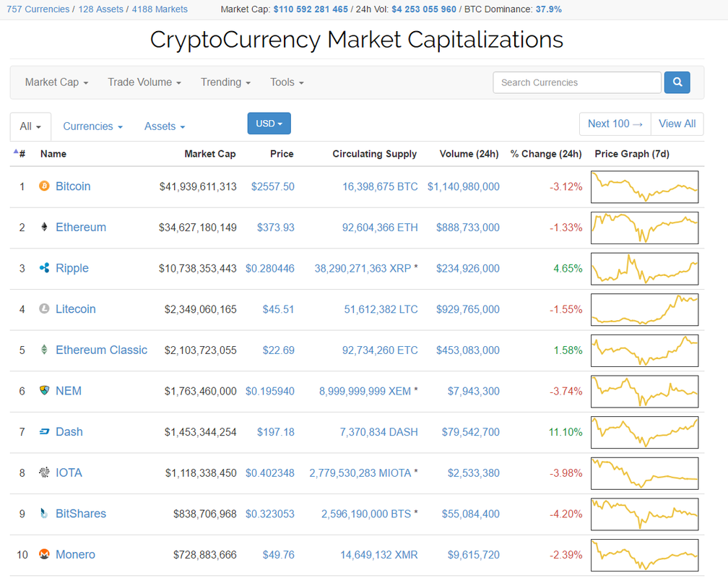728x578 pixels.
Task: Click the Bitcoin coin logo icon
Action: 44,186
